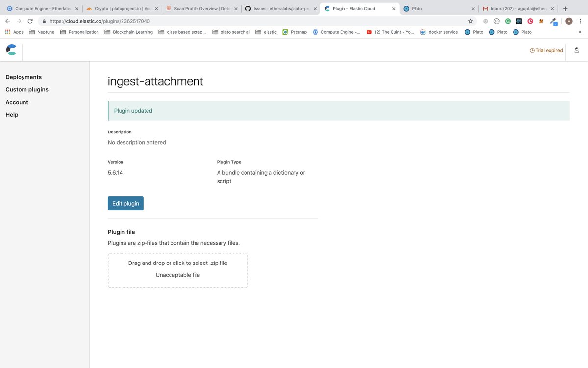Close the Plugin – Elastic Cloud tab

(x=394, y=9)
